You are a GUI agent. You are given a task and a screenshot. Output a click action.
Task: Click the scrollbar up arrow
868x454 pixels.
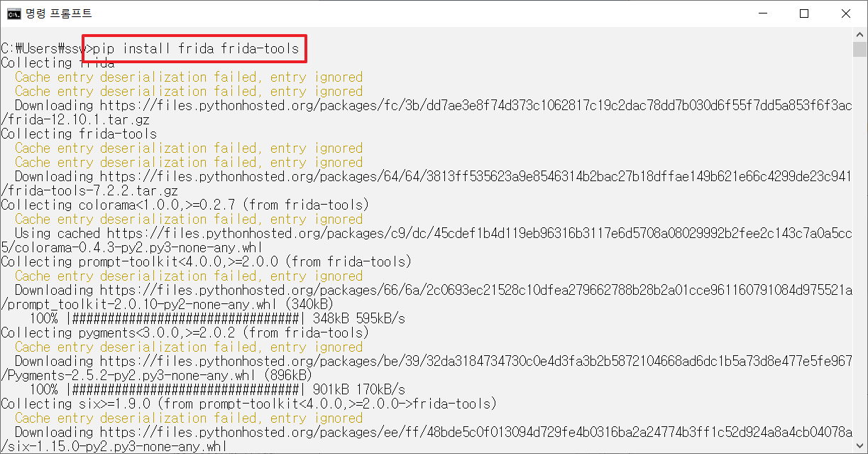[859, 34]
